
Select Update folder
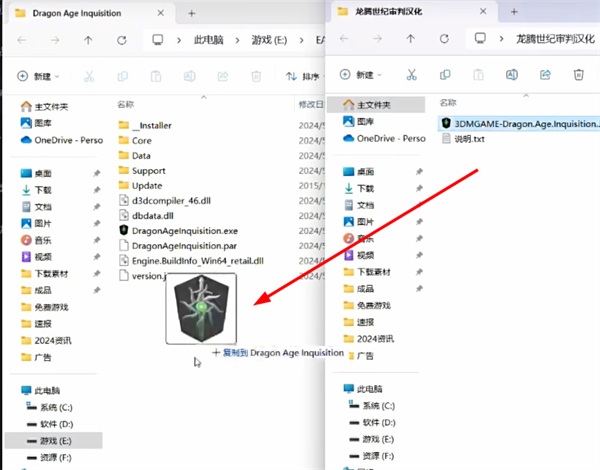tap(141, 186)
